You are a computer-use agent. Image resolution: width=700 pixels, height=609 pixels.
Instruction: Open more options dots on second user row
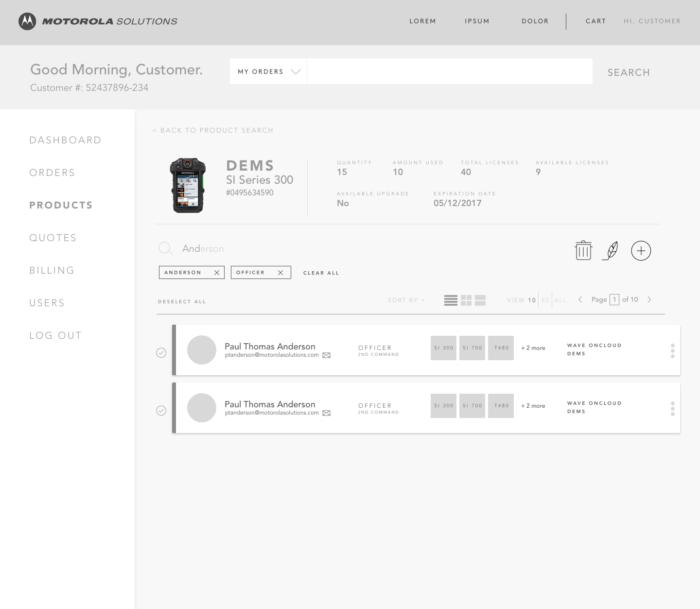673,409
